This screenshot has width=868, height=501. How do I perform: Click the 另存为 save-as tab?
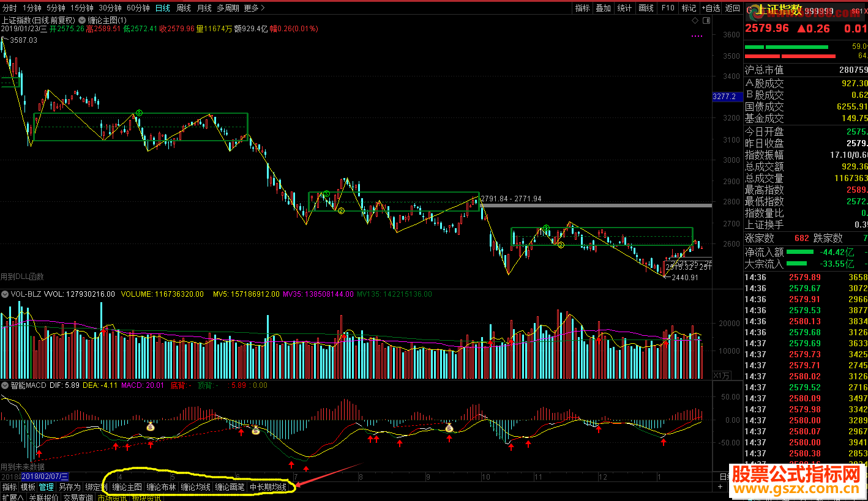tap(69, 488)
